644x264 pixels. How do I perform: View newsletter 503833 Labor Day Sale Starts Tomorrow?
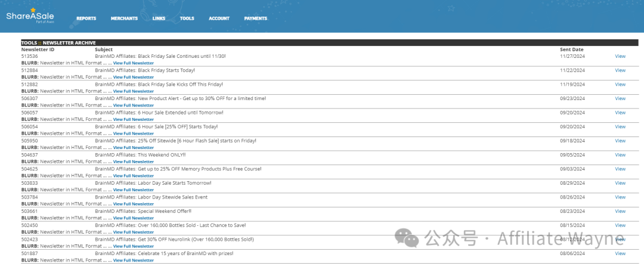pos(620,183)
